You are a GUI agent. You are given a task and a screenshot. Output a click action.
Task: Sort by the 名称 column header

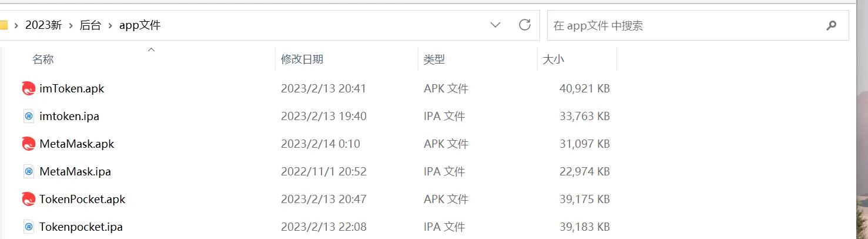(43, 59)
